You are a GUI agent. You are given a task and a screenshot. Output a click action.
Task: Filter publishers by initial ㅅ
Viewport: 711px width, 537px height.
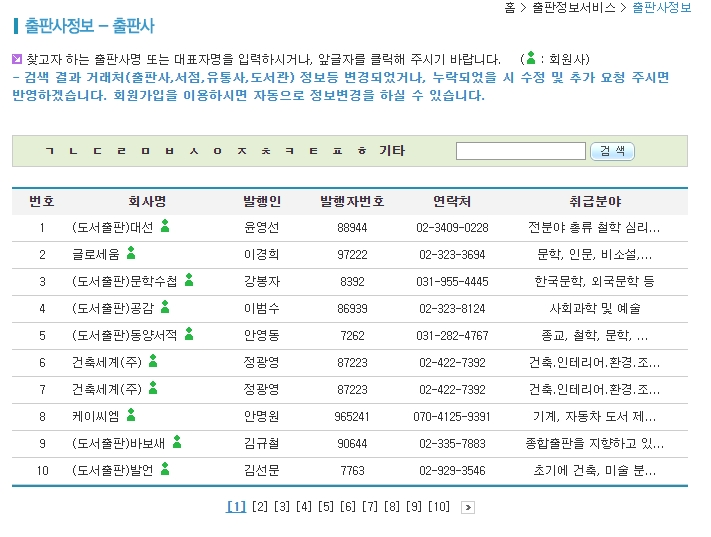pos(194,151)
